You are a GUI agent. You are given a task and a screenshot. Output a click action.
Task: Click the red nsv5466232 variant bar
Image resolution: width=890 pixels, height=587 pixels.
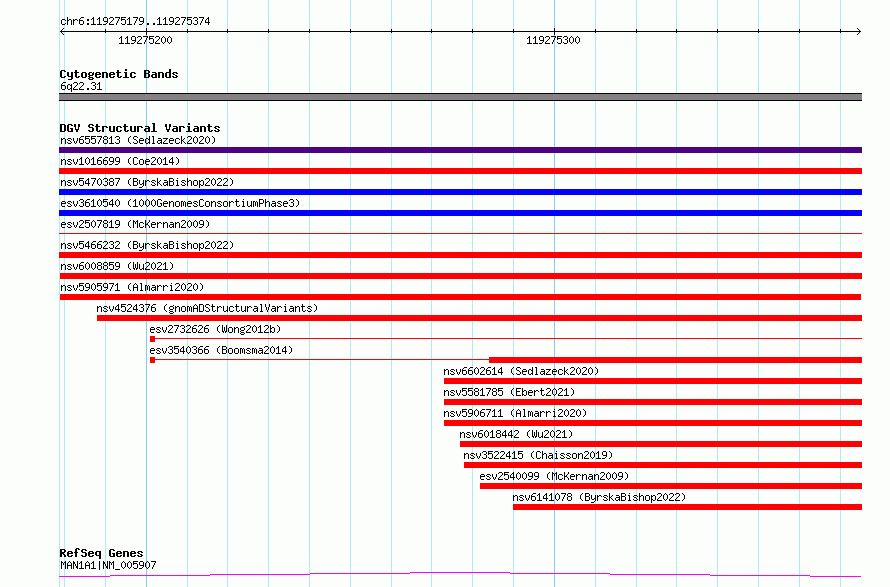point(460,255)
